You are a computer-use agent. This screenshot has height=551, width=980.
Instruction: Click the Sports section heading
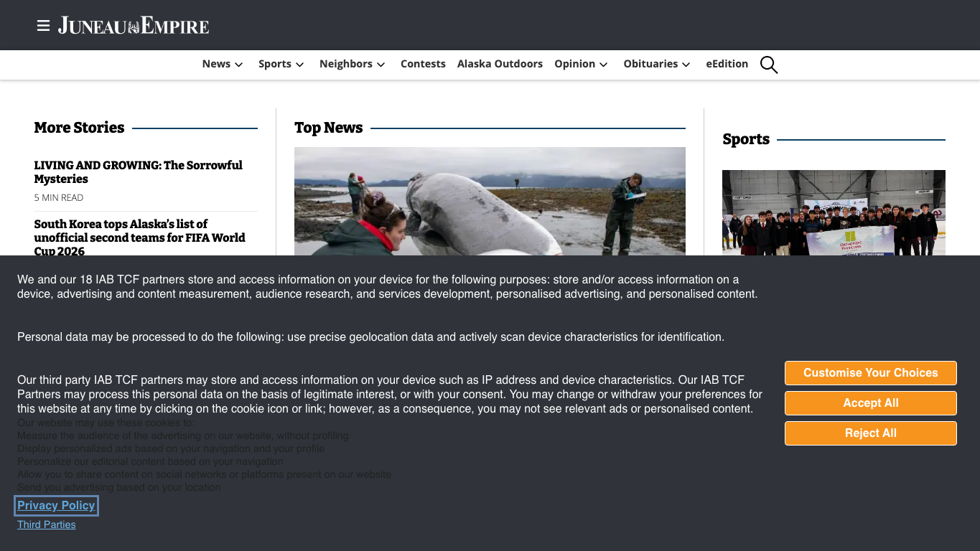(x=746, y=139)
